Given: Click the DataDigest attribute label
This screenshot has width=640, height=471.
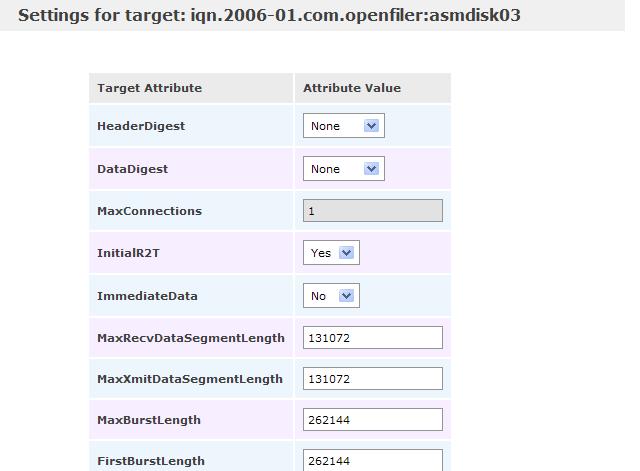Looking at the screenshot, I should (132, 169).
